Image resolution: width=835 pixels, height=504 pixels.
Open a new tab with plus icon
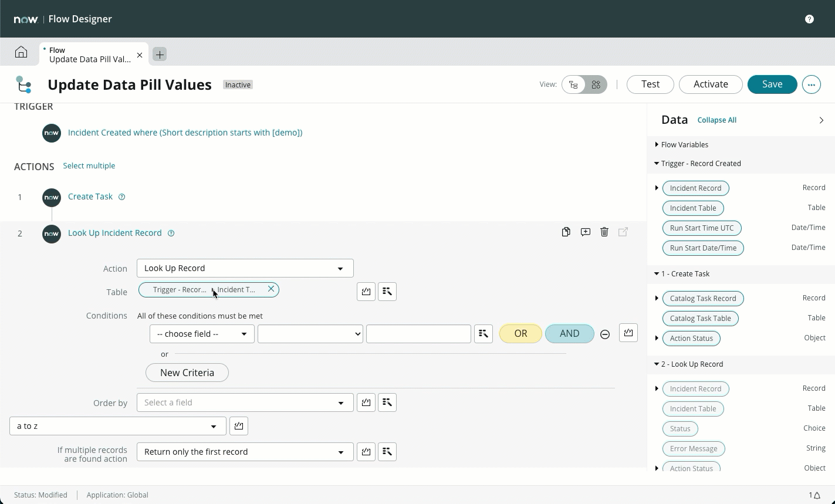160,54
